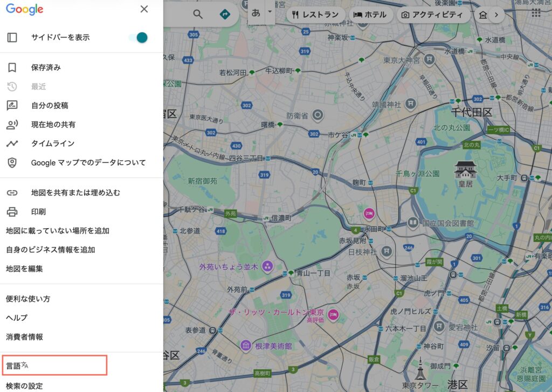Image resolution: width=552 pixels, height=392 pixels.
Task: Click the 自分の投稿 icon
Action: click(x=12, y=106)
